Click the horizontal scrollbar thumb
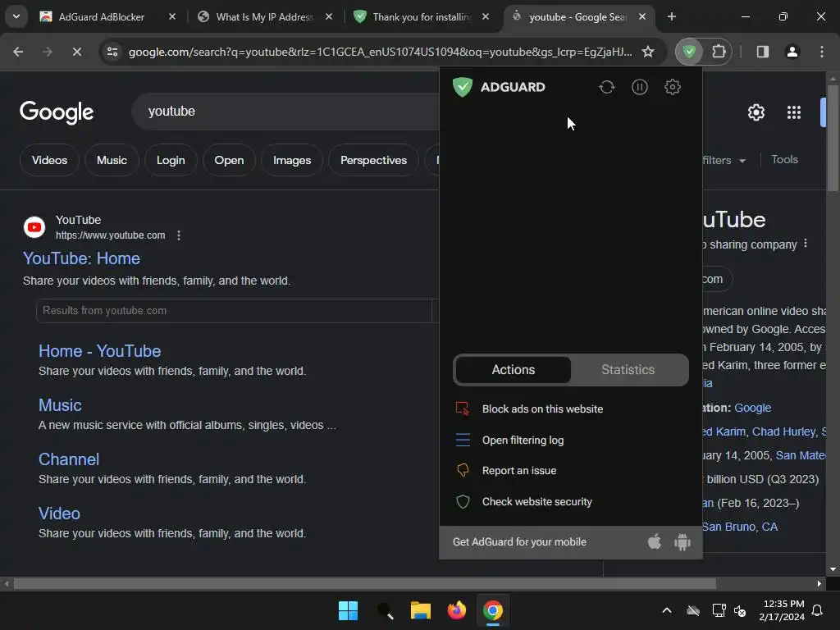 pyautogui.click(x=364, y=583)
